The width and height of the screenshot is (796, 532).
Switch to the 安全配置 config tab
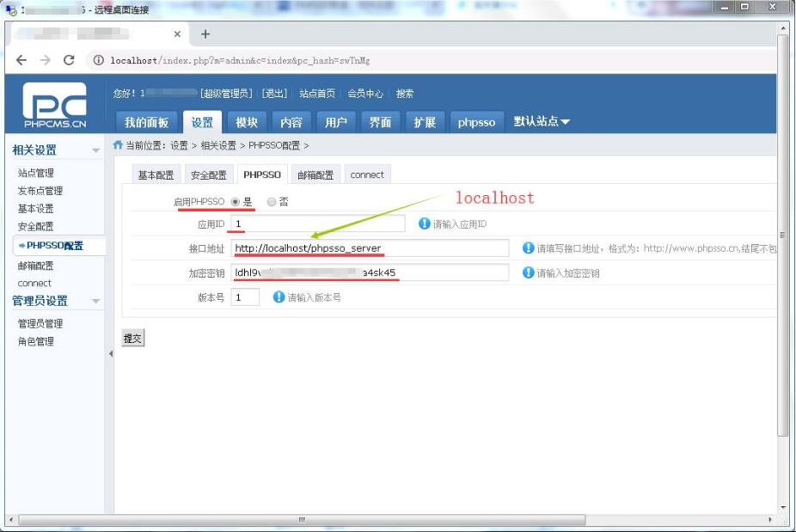[209, 174]
